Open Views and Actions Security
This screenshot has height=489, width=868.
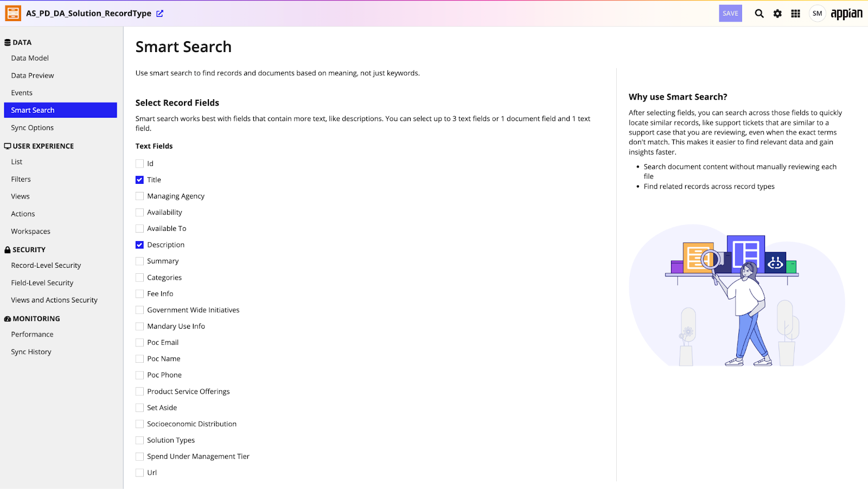click(54, 300)
